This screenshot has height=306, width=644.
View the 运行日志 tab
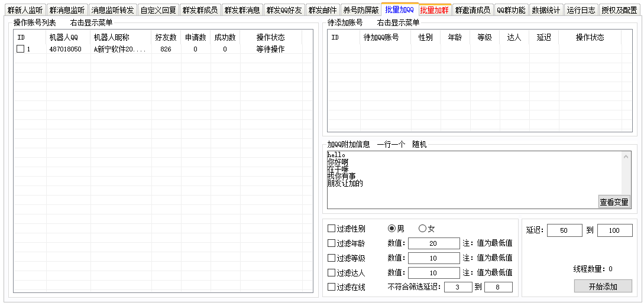coord(581,10)
